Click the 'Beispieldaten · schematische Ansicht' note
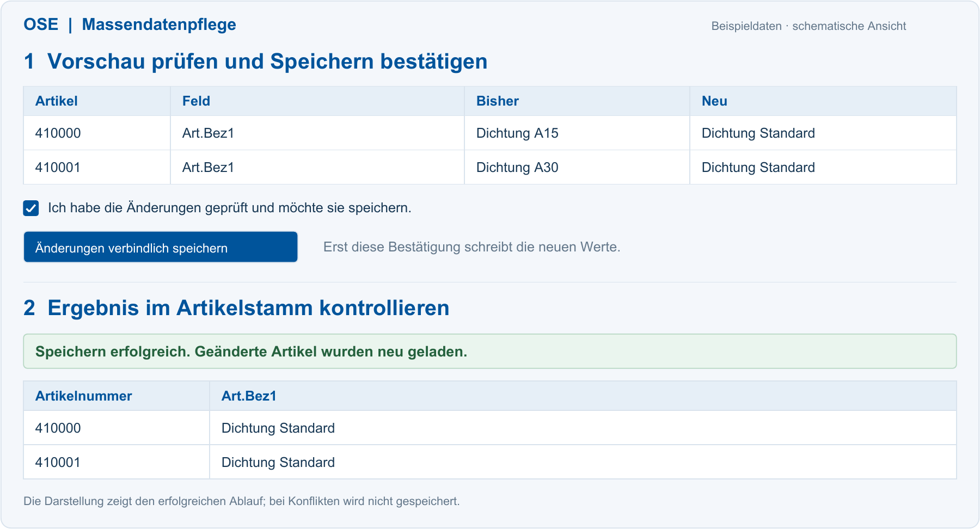Viewport: 980px width, 529px height. click(x=808, y=26)
